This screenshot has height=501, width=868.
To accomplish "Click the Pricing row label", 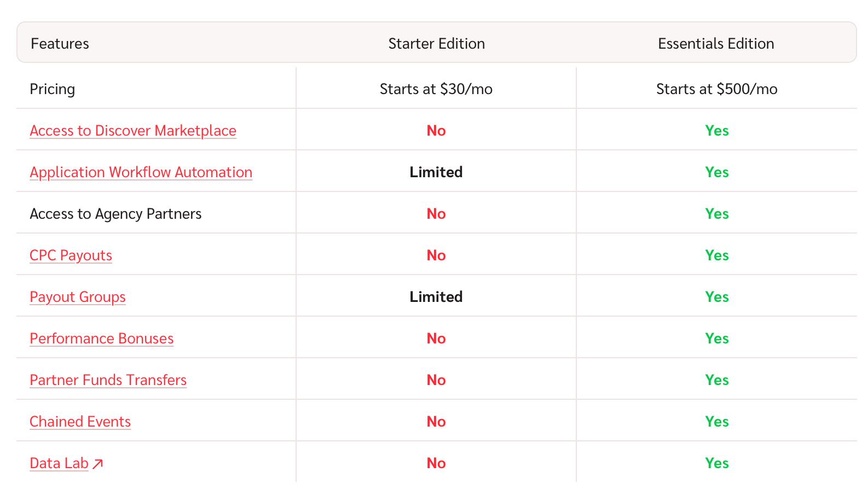I will [x=53, y=89].
